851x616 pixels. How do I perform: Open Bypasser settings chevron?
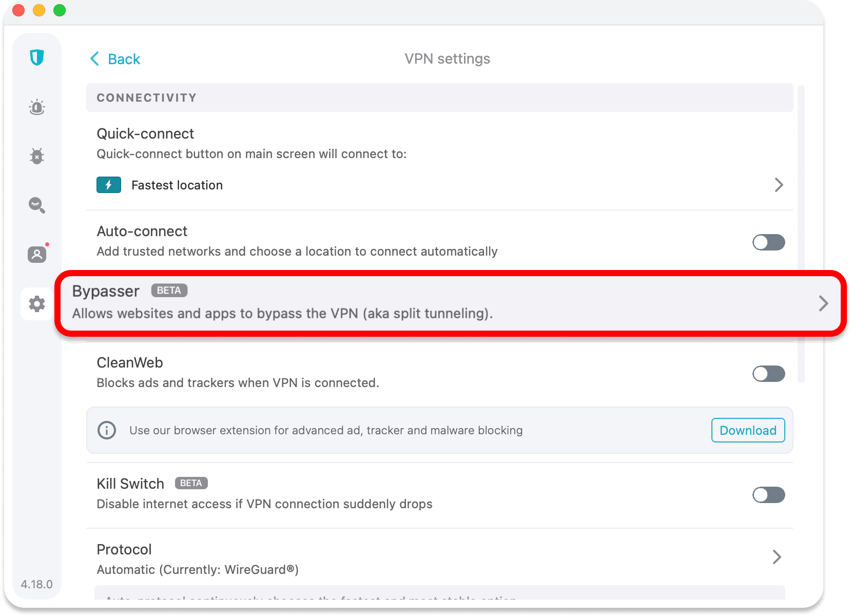tap(823, 303)
